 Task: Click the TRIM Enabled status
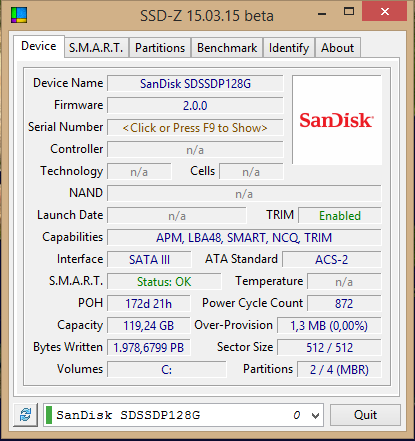tap(340, 216)
